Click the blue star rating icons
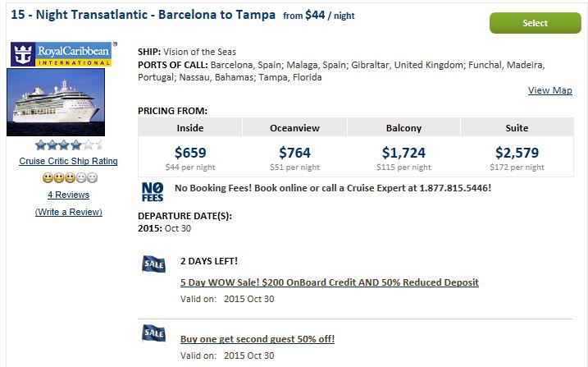Image resolution: width=588 pixels, height=367 pixels. coord(69,145)
